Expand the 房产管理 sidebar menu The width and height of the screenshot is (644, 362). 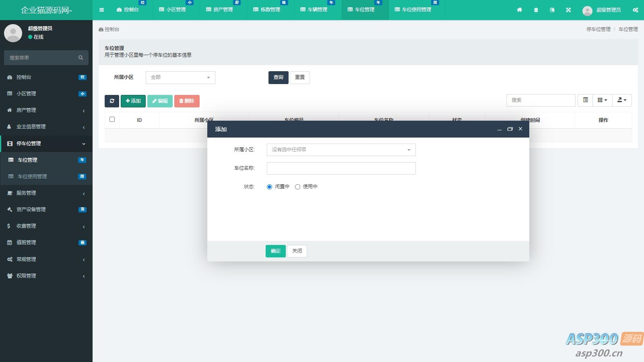(x=46, y=110)
